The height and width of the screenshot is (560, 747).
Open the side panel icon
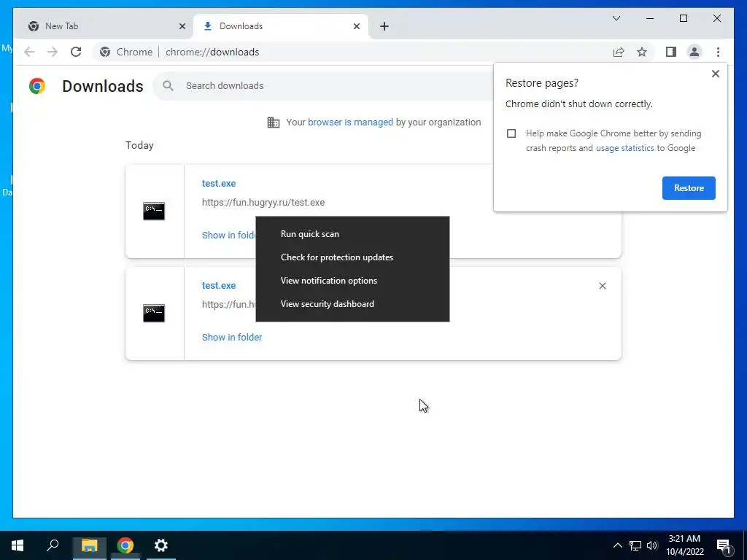click(671, 52)
